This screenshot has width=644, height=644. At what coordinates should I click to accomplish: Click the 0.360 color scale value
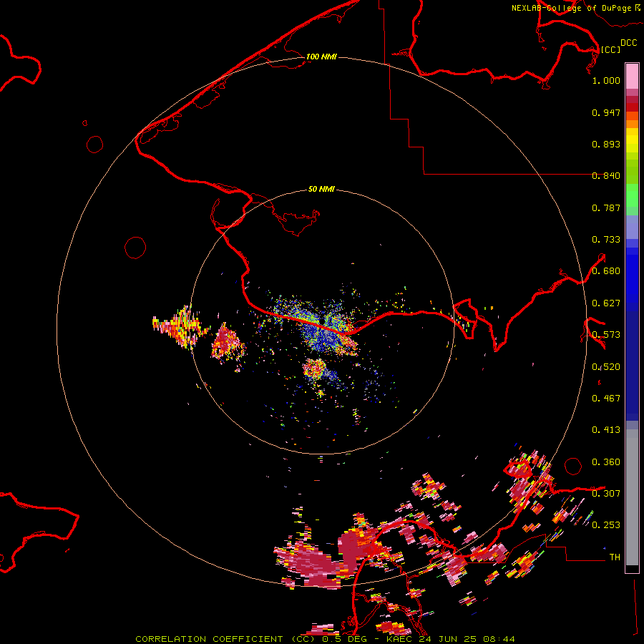pyautogui.click(x=606, y=462)
